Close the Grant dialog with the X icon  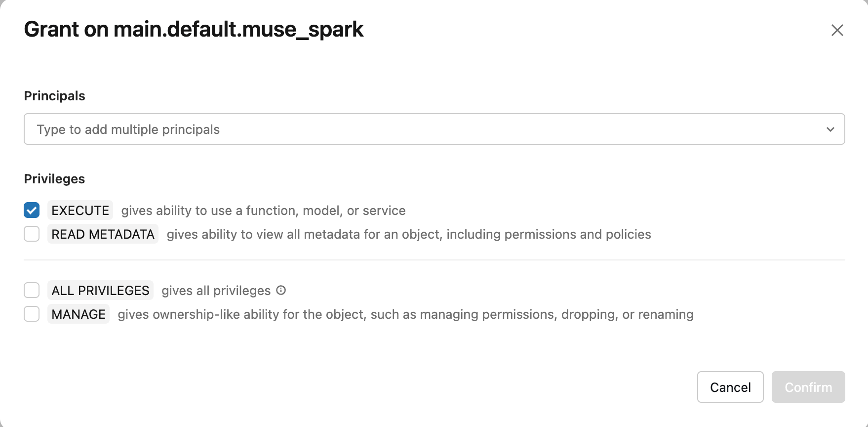click(x=837, y=30)
